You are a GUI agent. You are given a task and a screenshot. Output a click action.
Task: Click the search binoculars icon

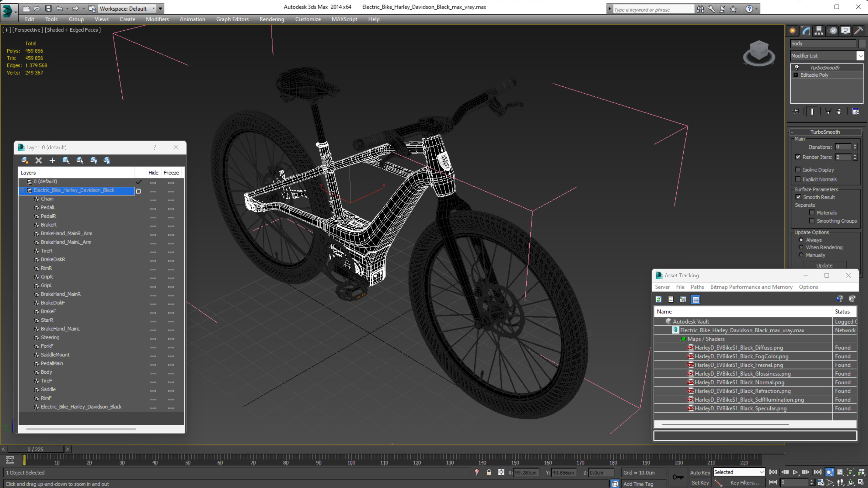coord(700,9)
